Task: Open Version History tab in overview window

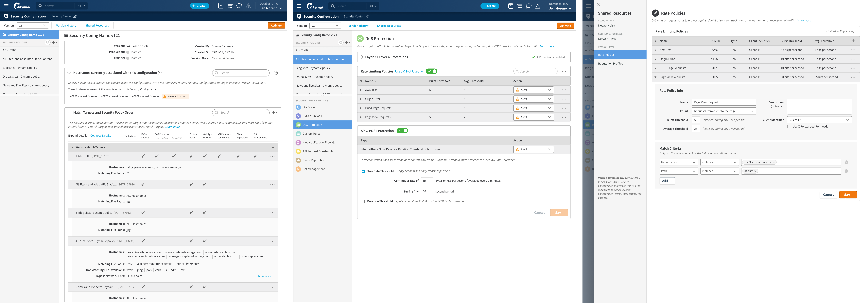Action: tap(66, 26)
